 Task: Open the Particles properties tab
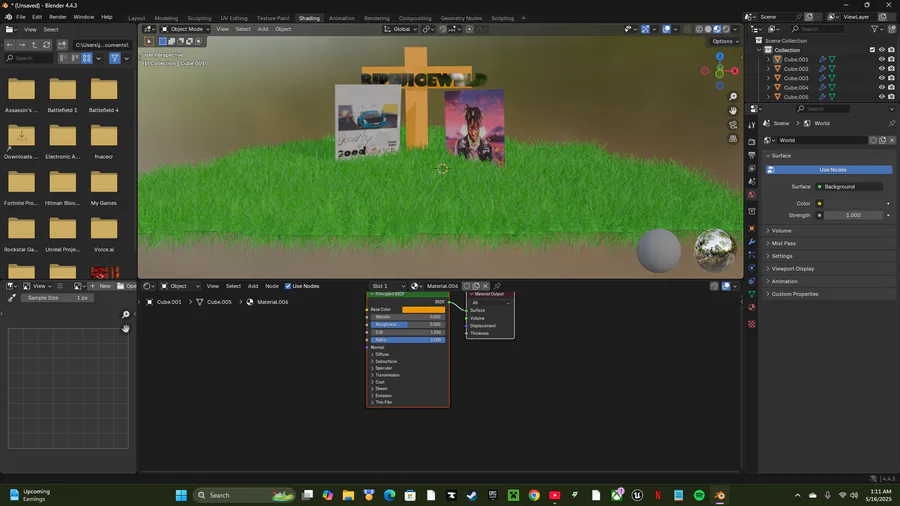(752, 255)
